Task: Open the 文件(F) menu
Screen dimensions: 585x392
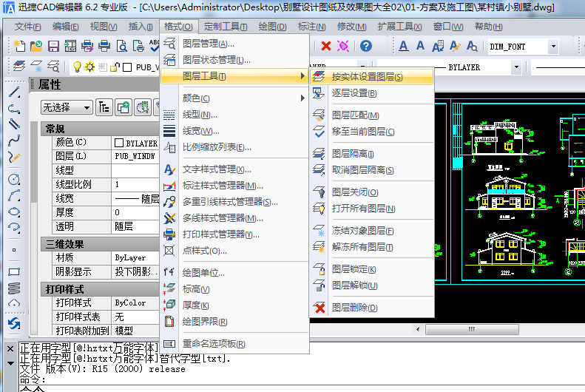Action: coord(27,27)
